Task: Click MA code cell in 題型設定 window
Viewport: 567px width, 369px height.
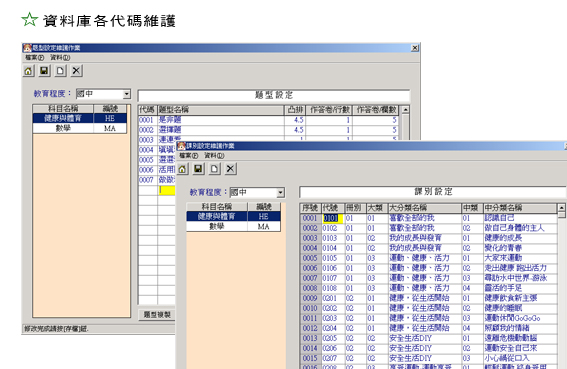Action: pyautogui.click(x=110, y=128)
